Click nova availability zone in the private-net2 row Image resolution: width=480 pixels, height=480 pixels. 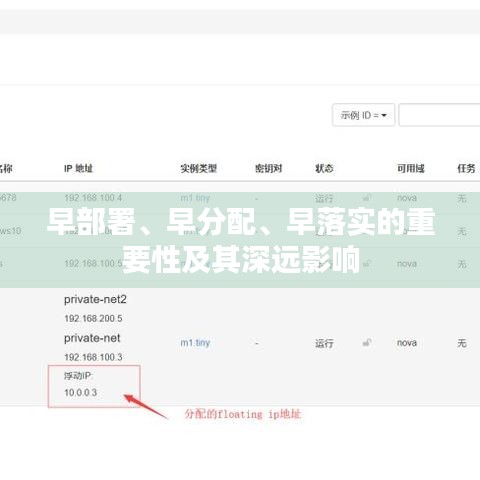407,343
